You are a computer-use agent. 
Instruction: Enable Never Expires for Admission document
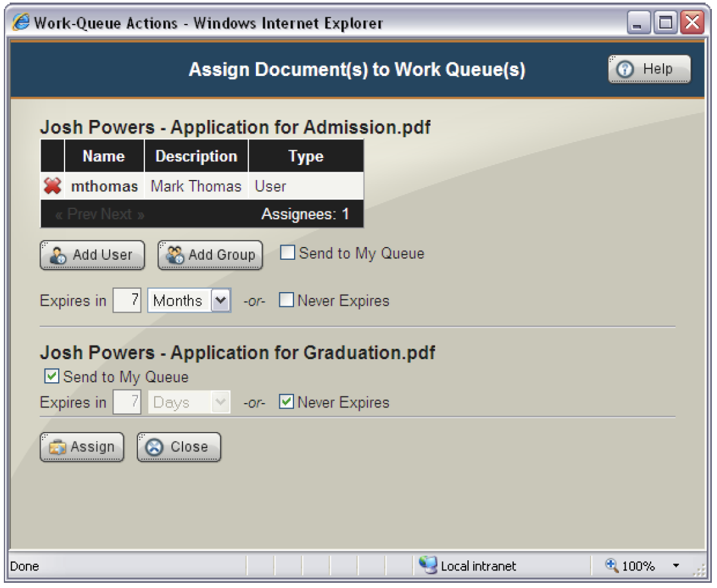286,300
